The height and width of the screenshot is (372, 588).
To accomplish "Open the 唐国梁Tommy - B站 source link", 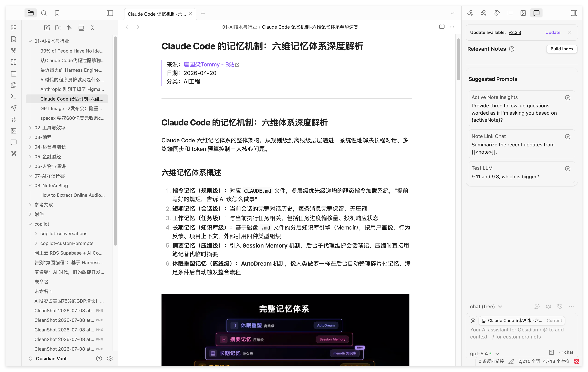I will (x=209, y=64).
